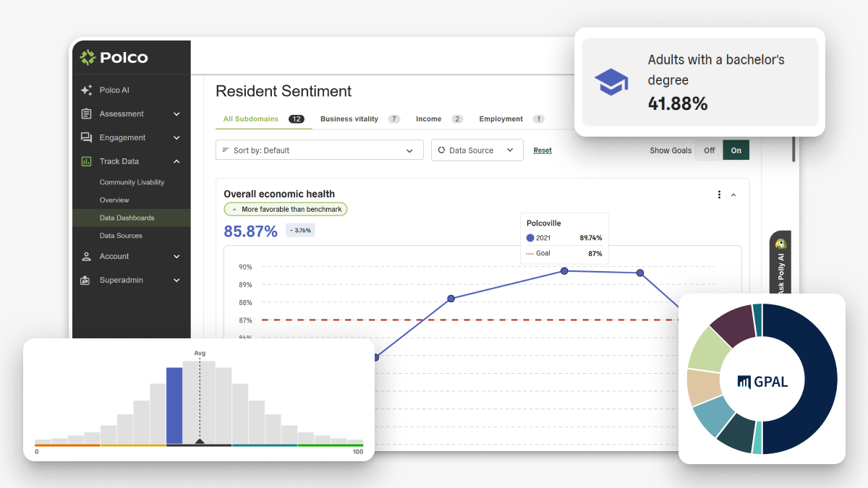
Task: Switch to the Business vitality tab
Action: click(x=348, y=119)
